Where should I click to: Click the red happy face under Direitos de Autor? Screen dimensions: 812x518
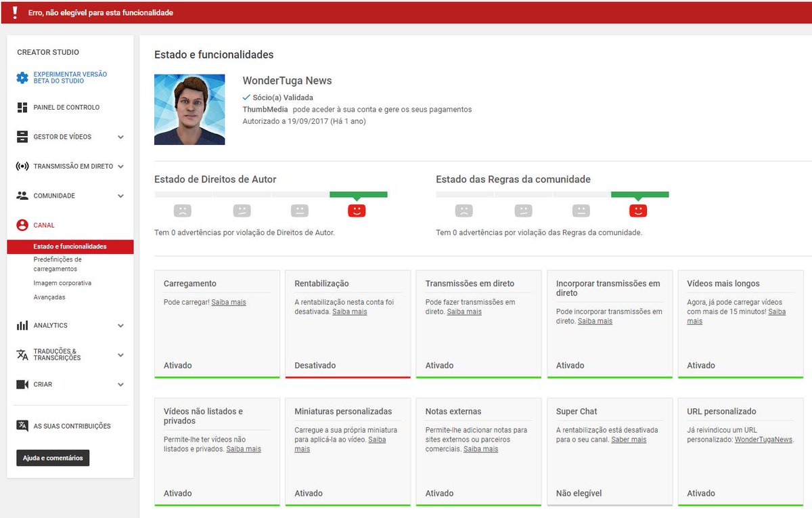[x=357, y=211]
